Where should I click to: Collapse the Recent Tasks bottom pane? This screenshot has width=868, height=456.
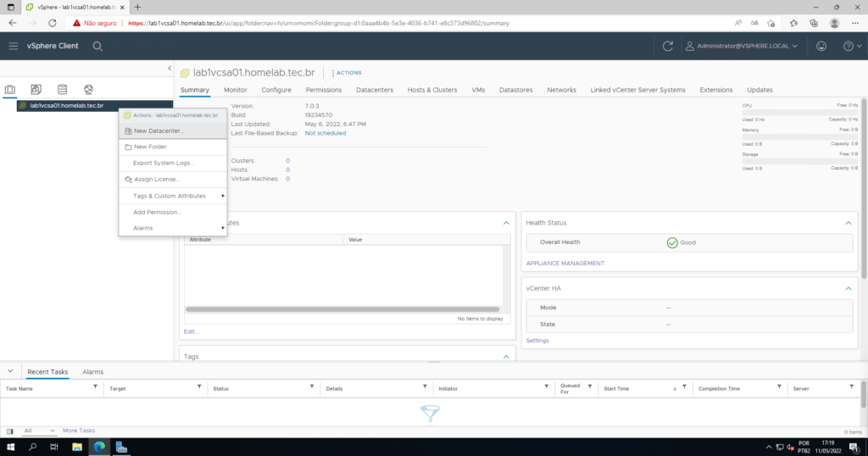(10, 371)
